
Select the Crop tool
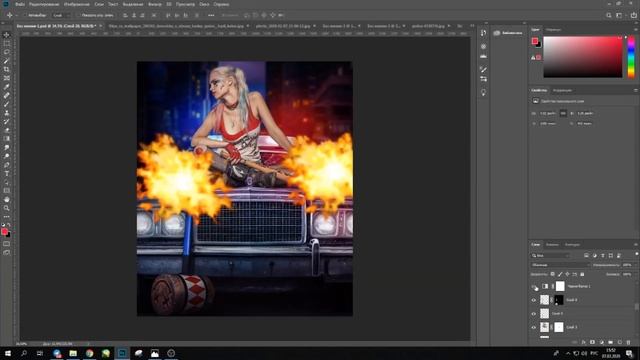7,69
